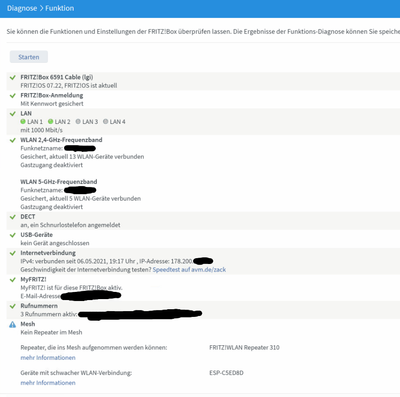Click checkmark beside WLAN 2,4-GHz-Frequenzband
Screen dimensions: 400x397
tap(13, 140)
